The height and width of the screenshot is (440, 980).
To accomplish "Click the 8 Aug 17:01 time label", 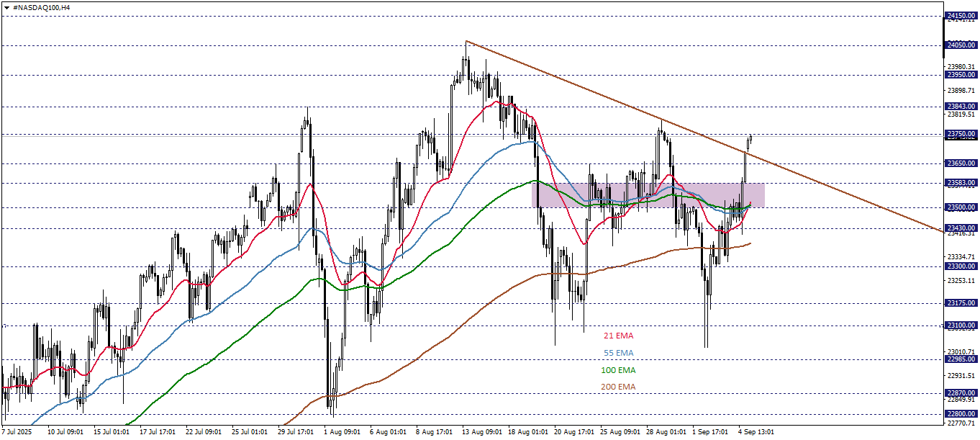I will [433, 432].
